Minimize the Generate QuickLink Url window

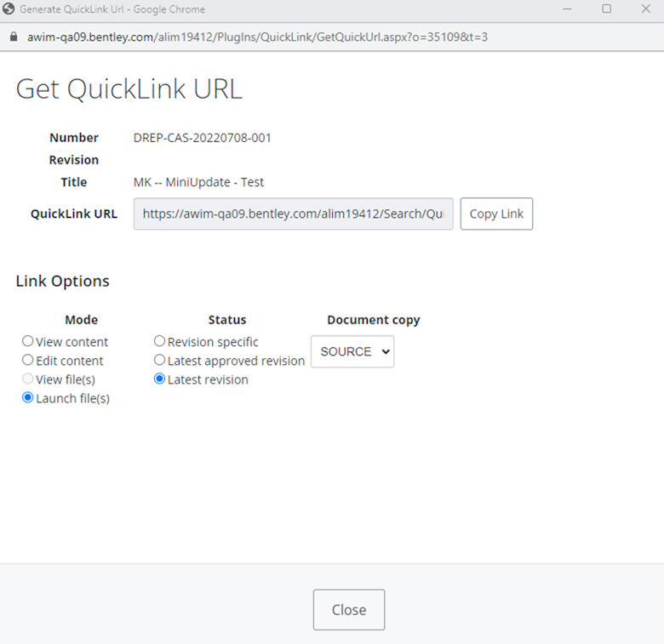[566, 9]
